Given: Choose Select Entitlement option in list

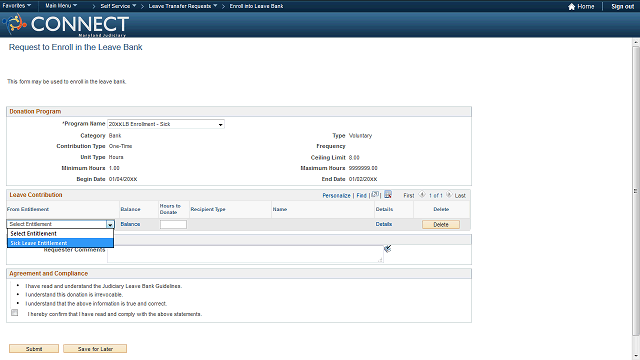Looking at the screenshot, I should click(60, 233).
